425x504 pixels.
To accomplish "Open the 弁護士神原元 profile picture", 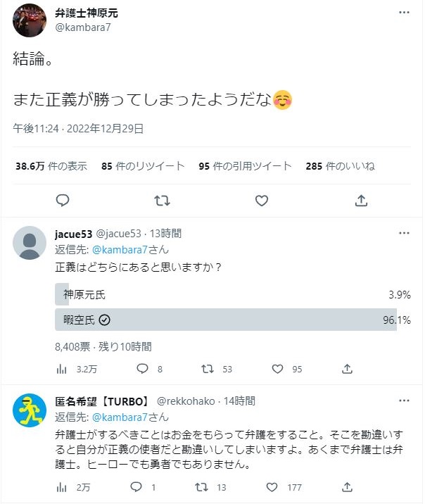I will (30, 20).
